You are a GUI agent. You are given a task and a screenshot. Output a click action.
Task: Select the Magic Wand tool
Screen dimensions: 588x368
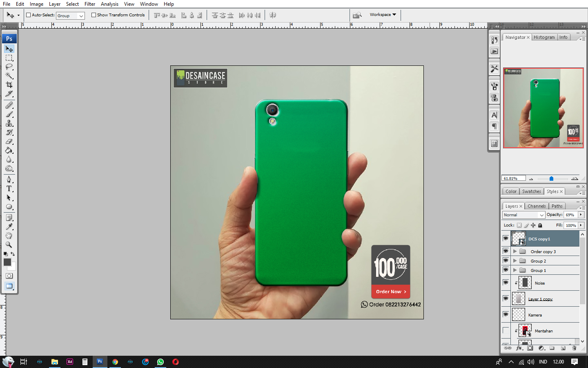pos(9,76)
